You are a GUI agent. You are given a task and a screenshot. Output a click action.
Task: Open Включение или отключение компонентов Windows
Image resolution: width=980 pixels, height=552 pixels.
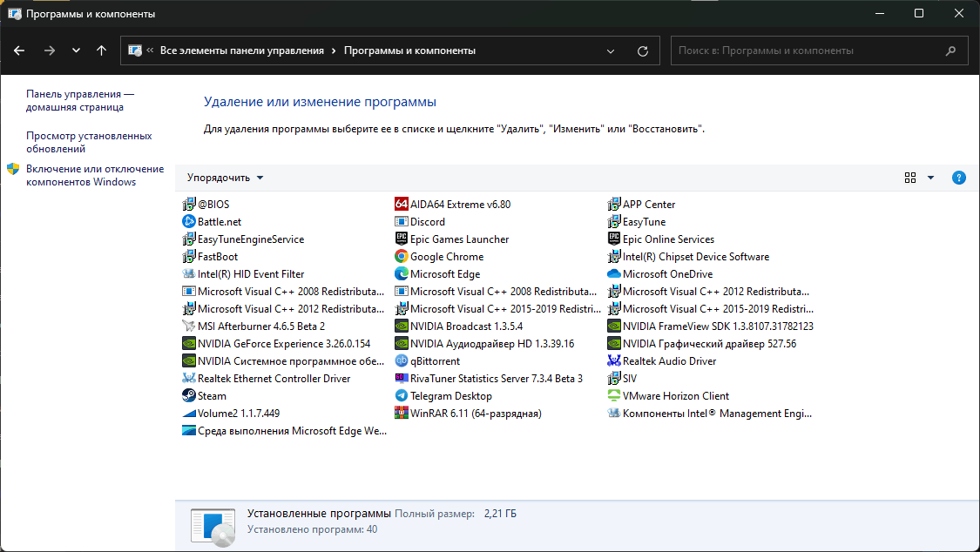[95, 176]
